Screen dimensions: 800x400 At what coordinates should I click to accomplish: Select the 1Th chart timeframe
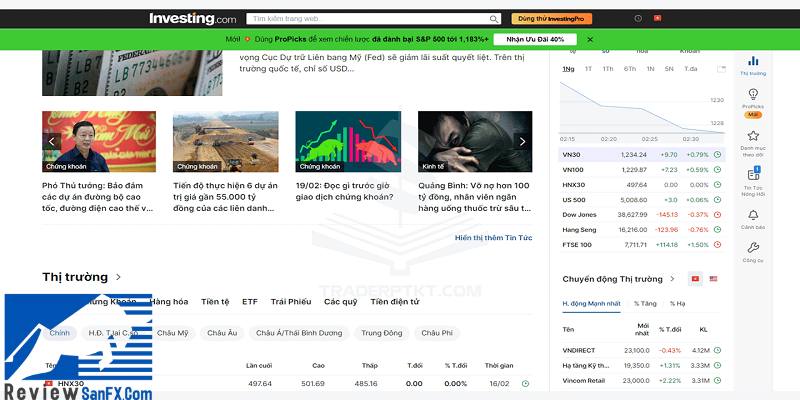tap(608, 69)
